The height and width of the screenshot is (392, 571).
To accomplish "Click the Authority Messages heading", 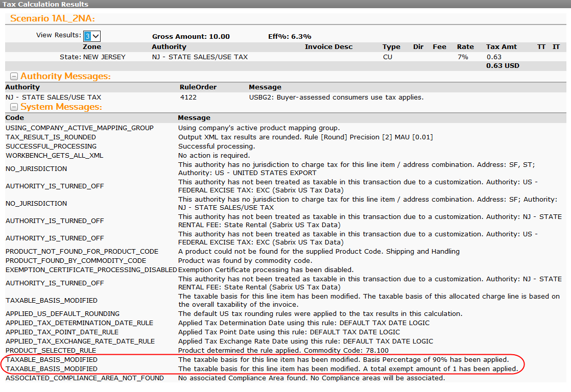I will (x=65, y=77).
